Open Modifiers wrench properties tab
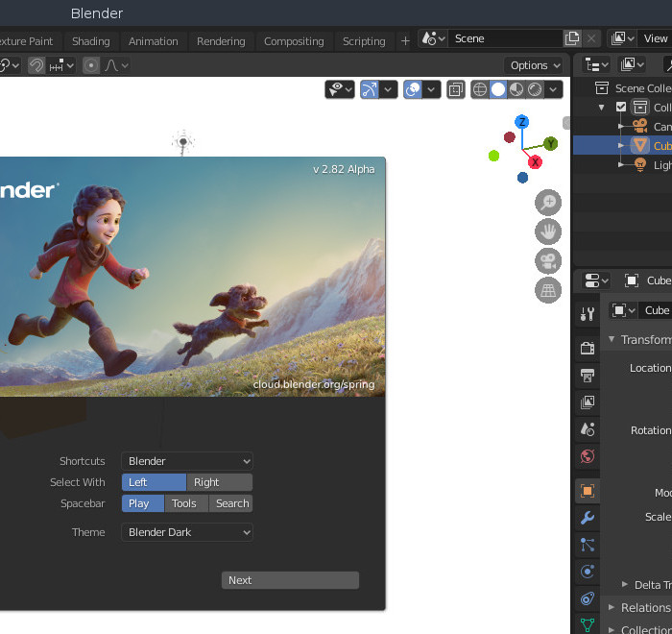Image resolution: width=672 pixels, height=634 pixels. pos(588,518)
